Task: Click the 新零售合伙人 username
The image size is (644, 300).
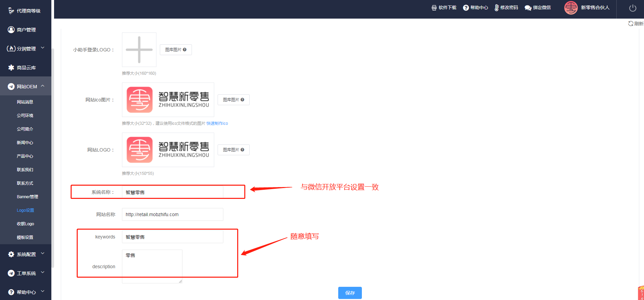Action: click(595, 8)
